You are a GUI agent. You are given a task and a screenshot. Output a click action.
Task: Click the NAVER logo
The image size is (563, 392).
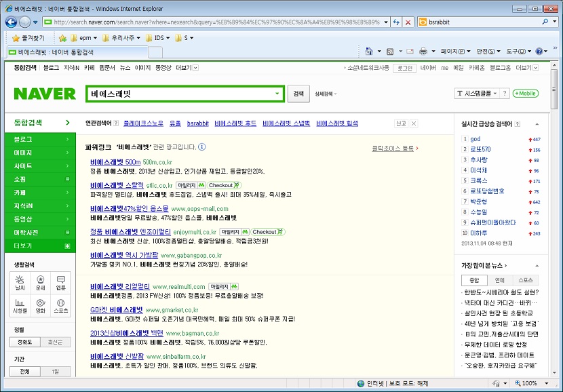45,94
